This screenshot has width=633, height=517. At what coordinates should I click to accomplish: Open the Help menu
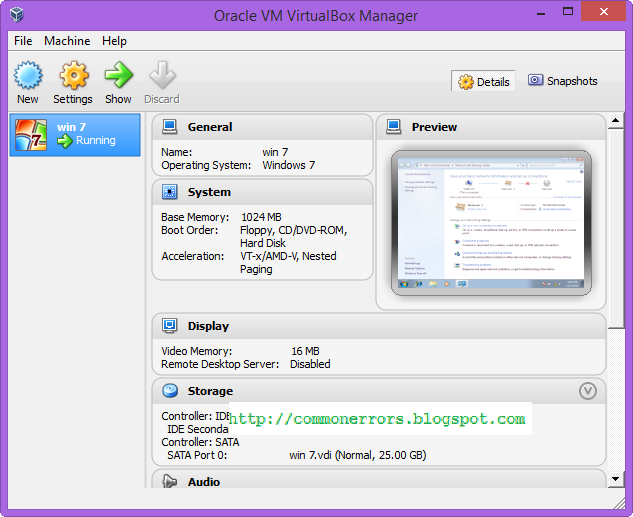(114, 41)
